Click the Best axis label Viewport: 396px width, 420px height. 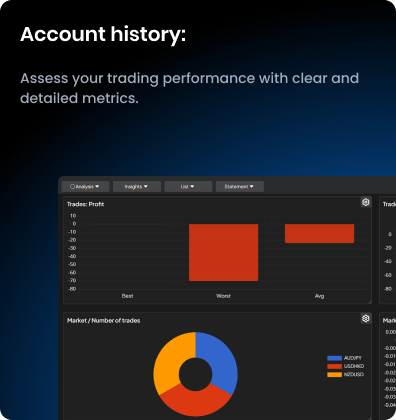(x=127, y=296)
